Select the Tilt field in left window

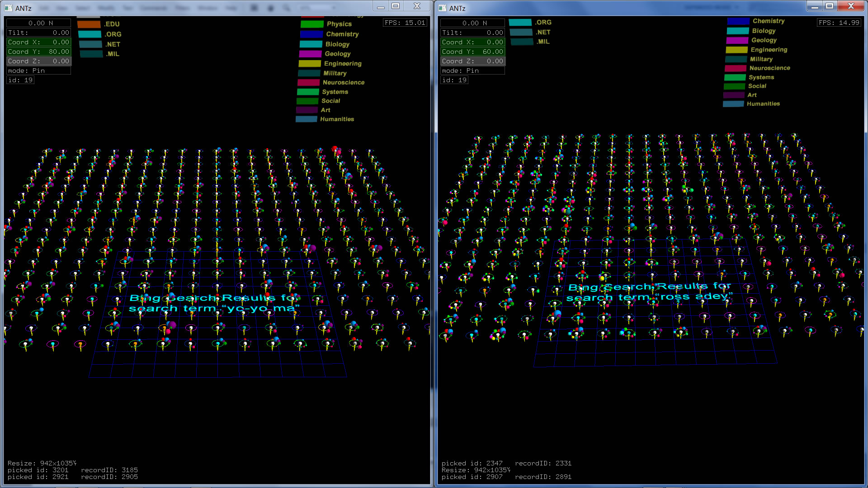38,33
